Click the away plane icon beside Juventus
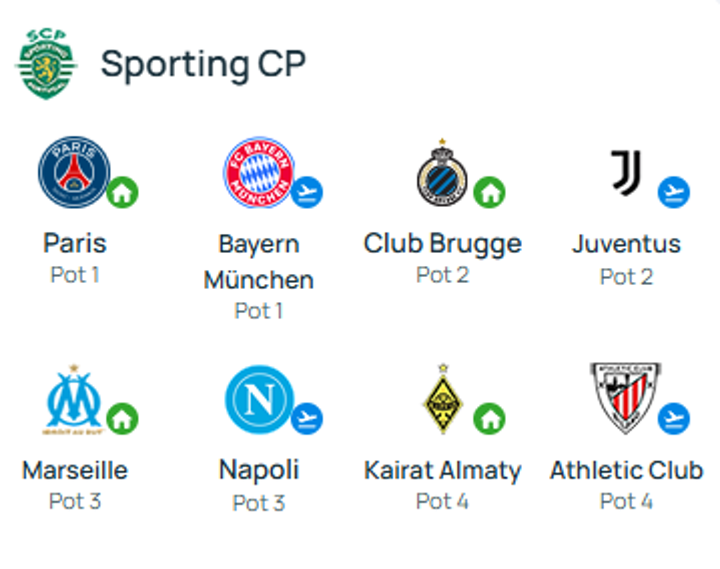720x569 pixels. pyautogui.click(x=673, y=191)
